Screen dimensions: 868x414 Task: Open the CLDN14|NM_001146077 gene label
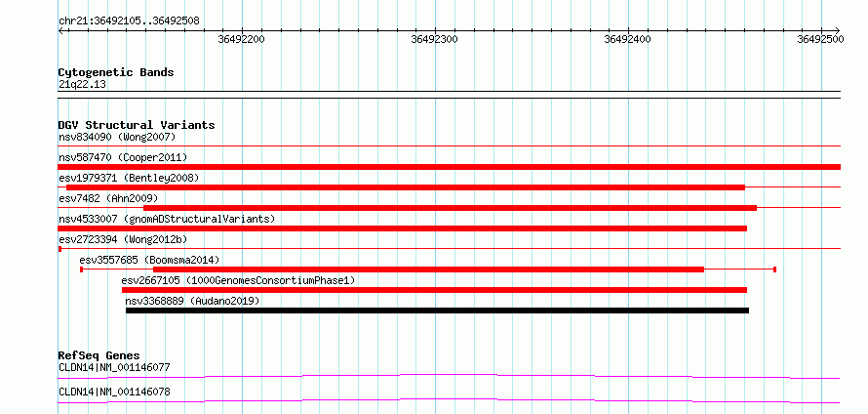(114, 367)
